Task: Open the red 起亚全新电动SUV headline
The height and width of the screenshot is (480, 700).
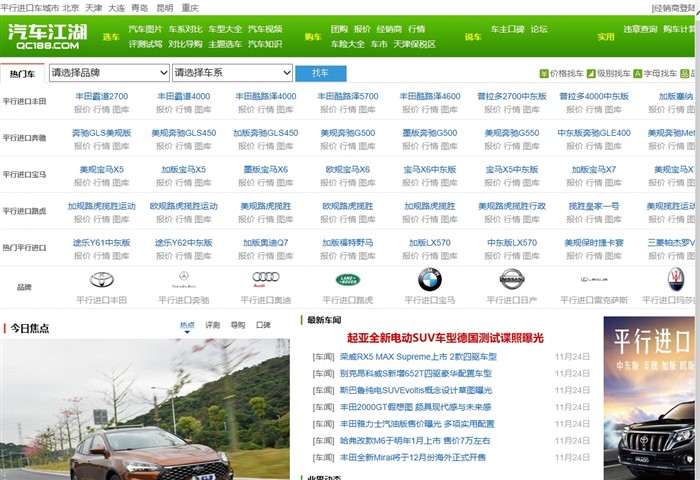Action: pos(445,338)
